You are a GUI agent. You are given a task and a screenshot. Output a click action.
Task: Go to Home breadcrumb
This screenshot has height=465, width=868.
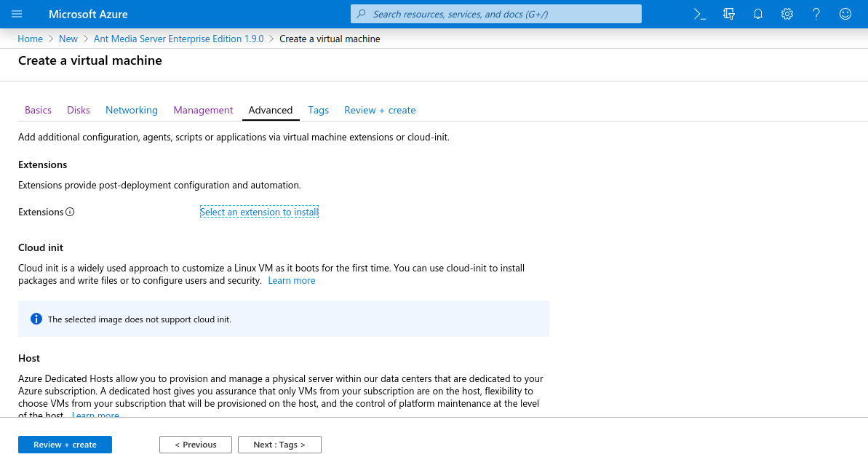[x=30, y=39]
